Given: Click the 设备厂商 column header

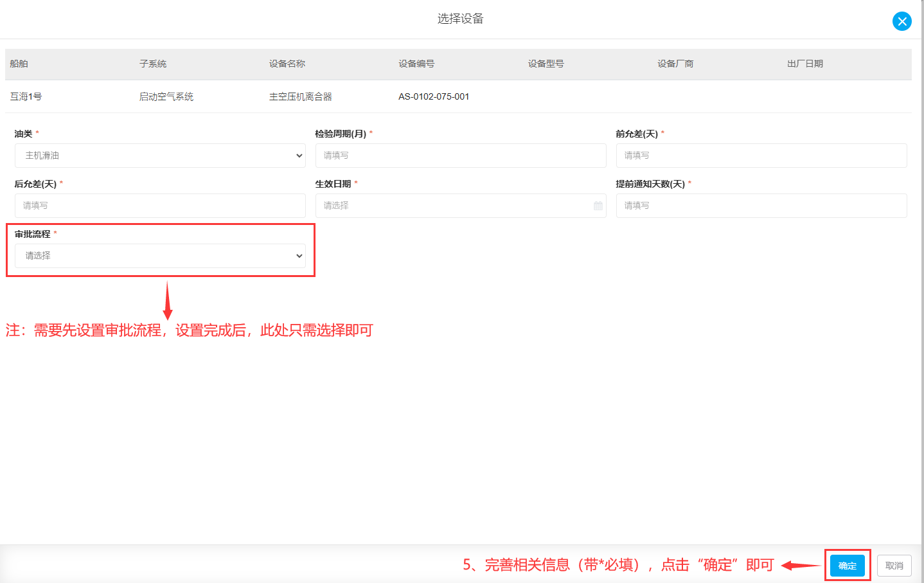Looking at the screenshot, I should [x=675, y=64].
